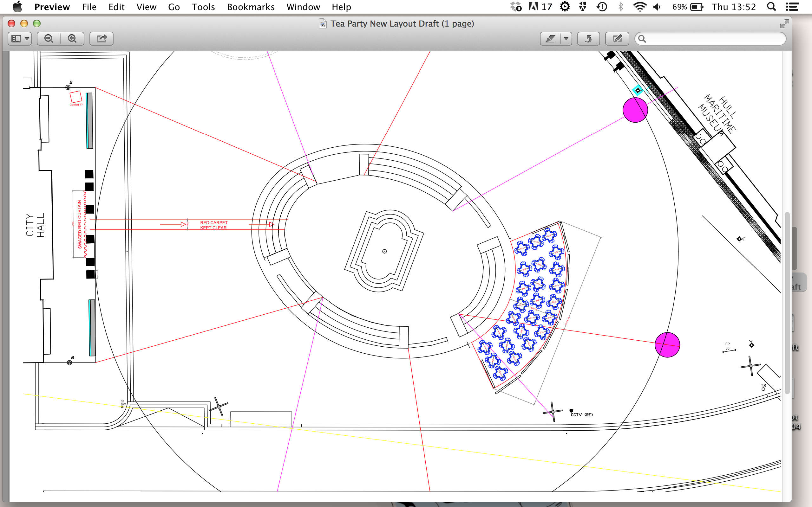This screenshot has width=812, height=507.
Task: Open the Tools menu
Action: [203, 7]
